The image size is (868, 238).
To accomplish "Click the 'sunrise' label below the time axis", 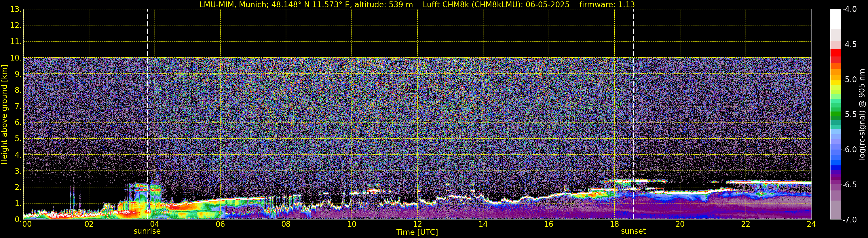I will click(x=147, y=231).
